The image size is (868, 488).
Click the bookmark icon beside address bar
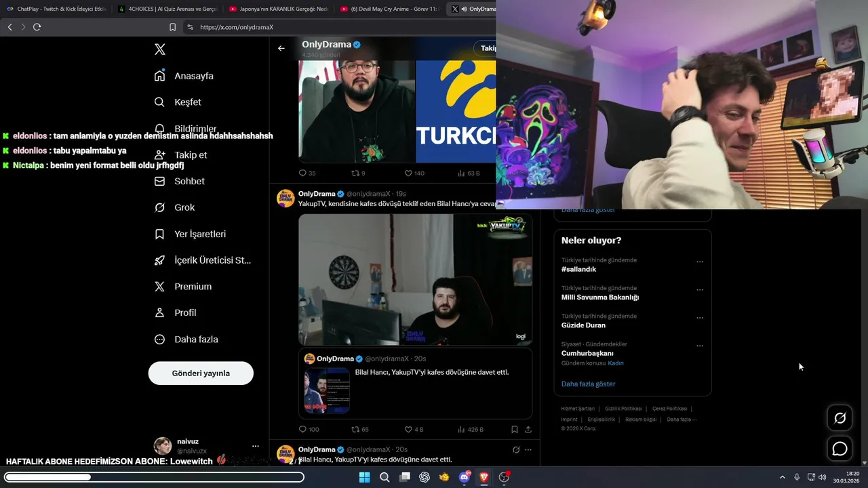[172, 27]
